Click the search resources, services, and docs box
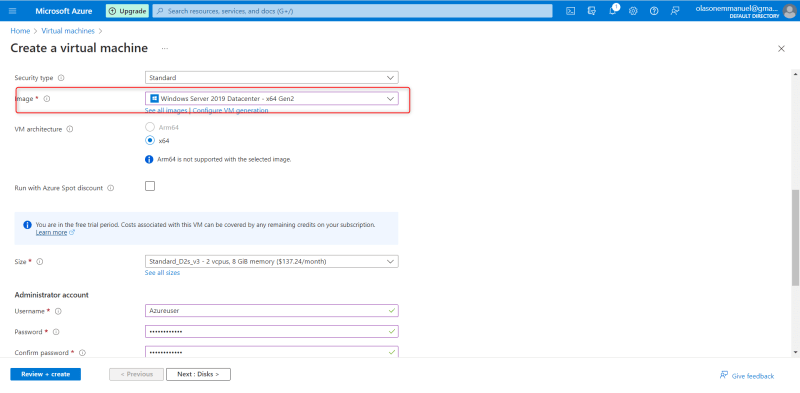Viewport: 800px width, 393px height. [x=353, y=11]
